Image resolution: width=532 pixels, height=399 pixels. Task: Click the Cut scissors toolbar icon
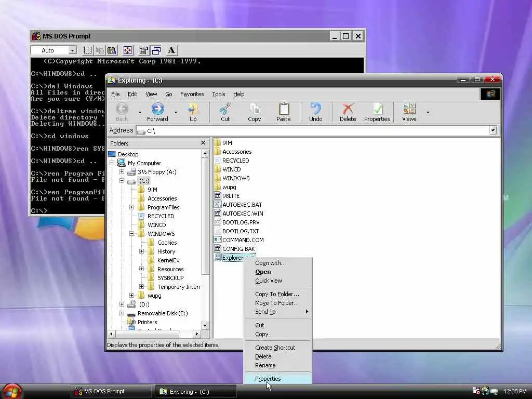[x=225, y=109]
